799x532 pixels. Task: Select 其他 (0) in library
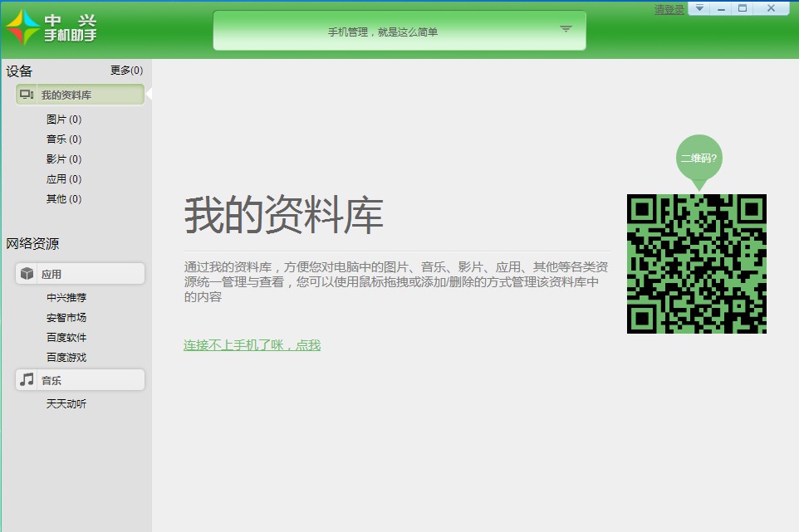(64, 198)
